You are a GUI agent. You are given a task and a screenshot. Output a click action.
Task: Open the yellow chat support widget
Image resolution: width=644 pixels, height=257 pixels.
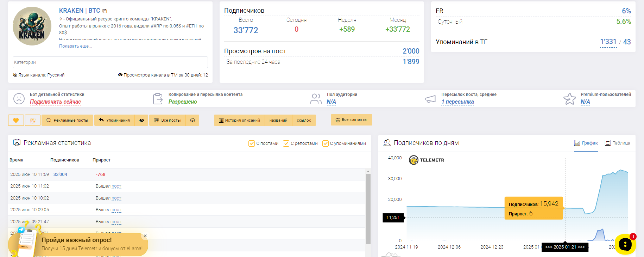tap(625, 244)
